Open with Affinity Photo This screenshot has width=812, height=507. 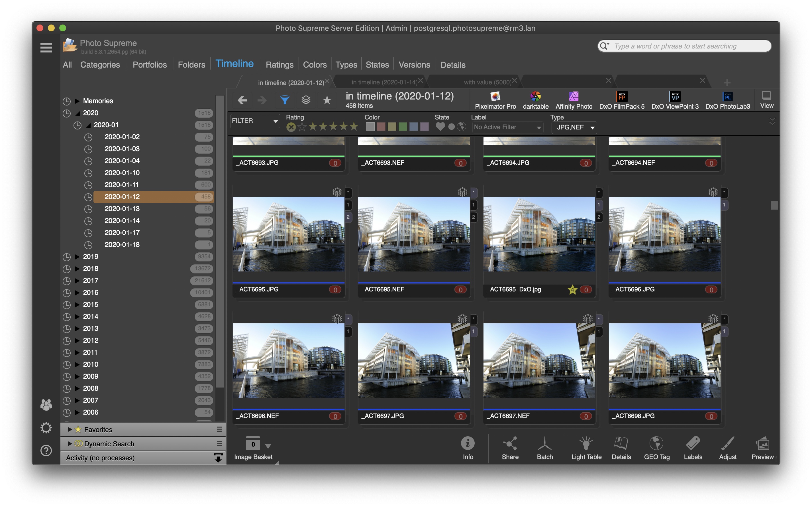574,100
